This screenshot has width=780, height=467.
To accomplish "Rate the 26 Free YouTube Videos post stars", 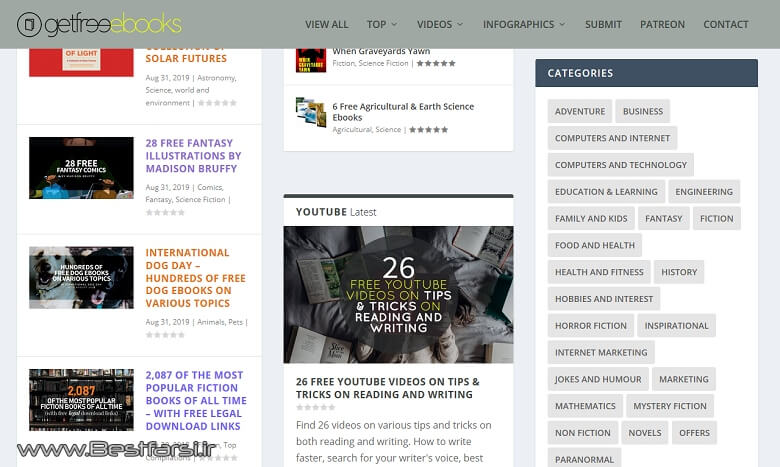I will [315, 408].
